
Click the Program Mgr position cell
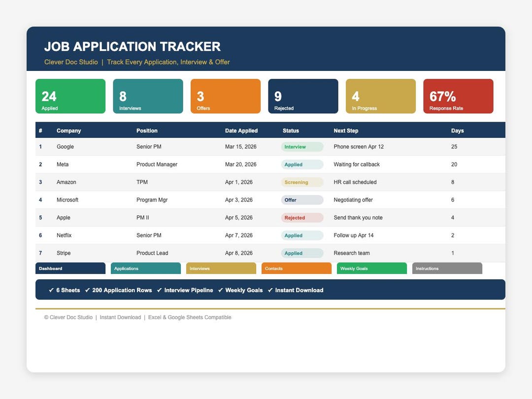pos(152,200)
